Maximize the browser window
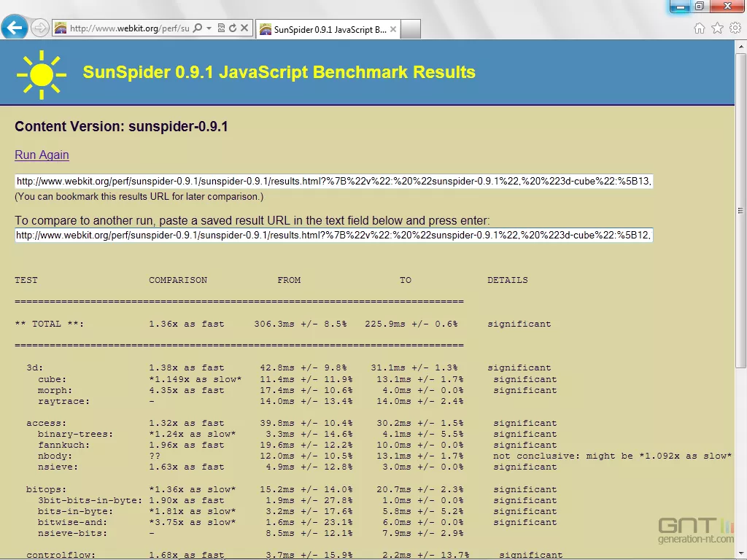 click(700, 6)
